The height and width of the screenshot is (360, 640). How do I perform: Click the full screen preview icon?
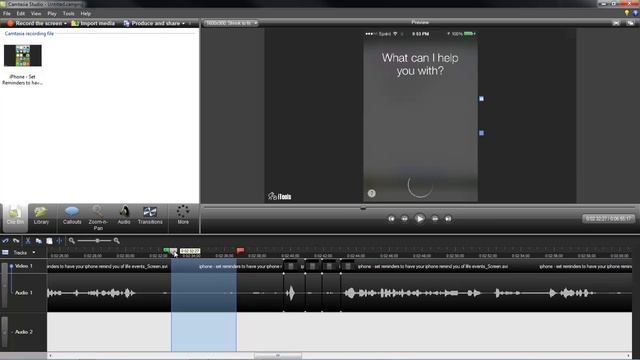616,23
